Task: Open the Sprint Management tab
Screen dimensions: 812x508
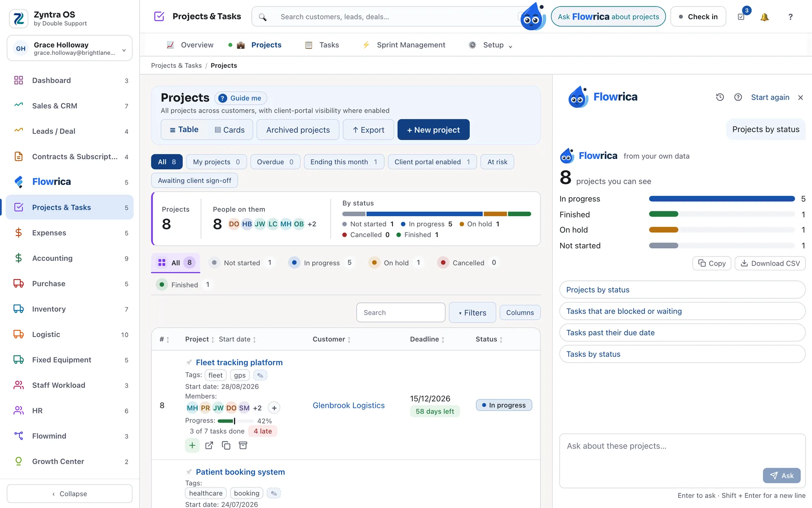Action: pyautogui.click(x=404, y=45)
